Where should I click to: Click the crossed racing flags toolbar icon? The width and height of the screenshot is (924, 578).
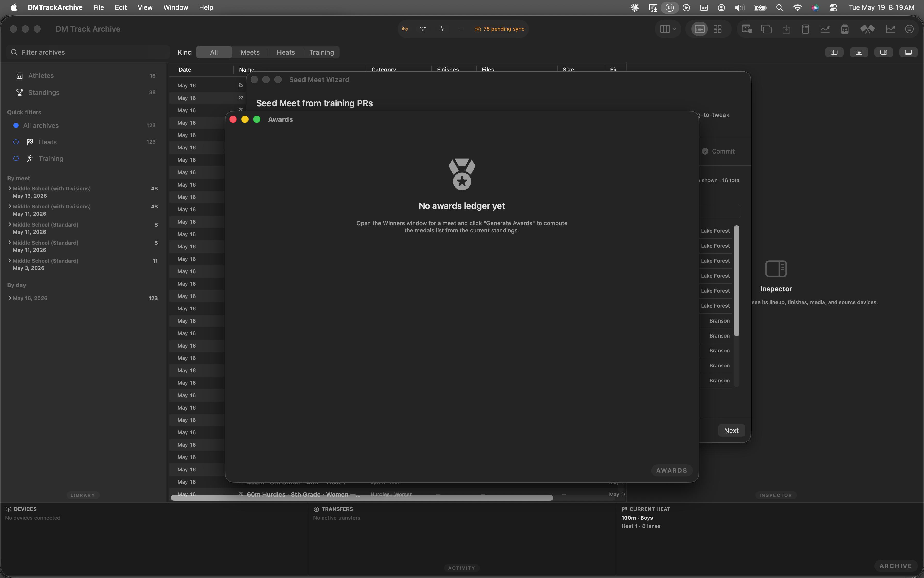click(x=867, y=29)
